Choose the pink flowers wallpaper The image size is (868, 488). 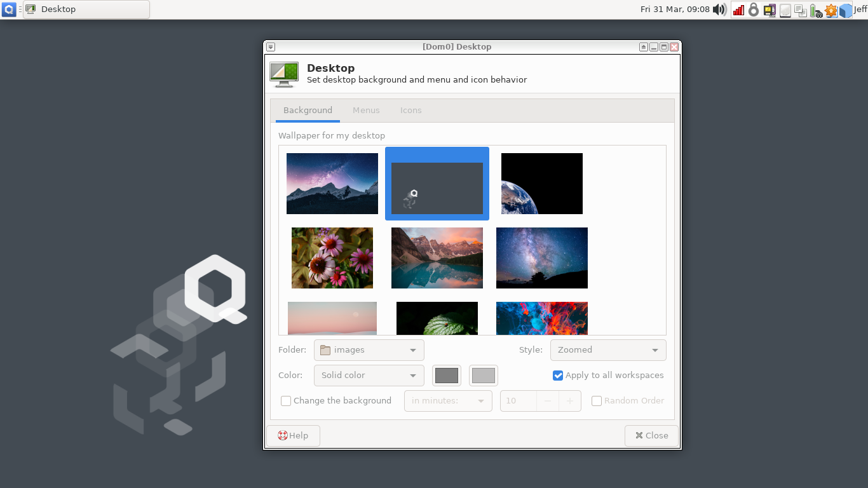[332, 258]
